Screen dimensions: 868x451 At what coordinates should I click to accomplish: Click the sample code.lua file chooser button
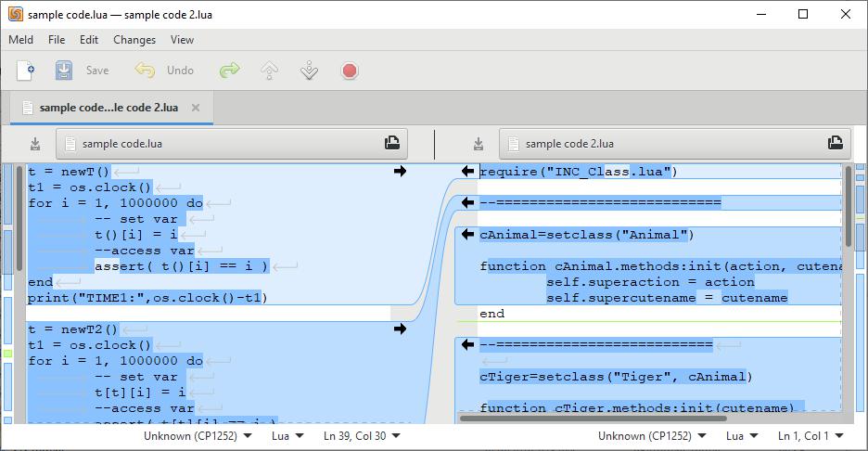click(232, 144)
